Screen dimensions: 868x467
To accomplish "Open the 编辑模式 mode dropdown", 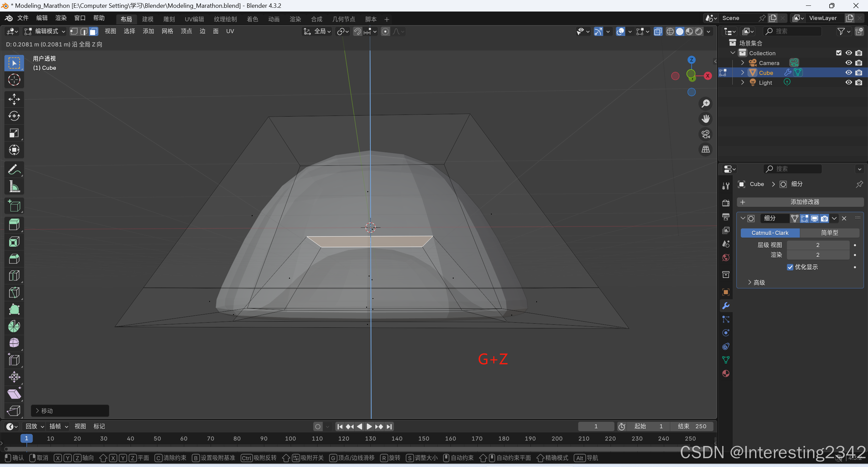I will coord(45,32).
